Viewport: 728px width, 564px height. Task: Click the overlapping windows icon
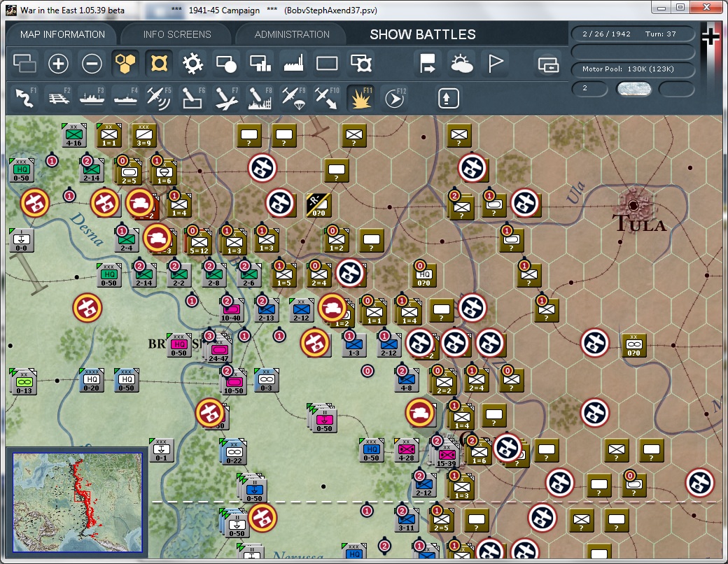pos(24,64)
